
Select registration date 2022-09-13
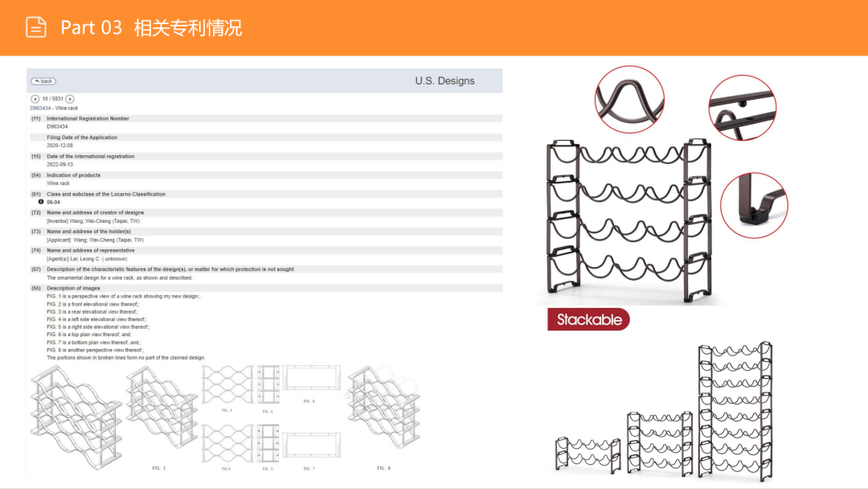pos(59,165)
